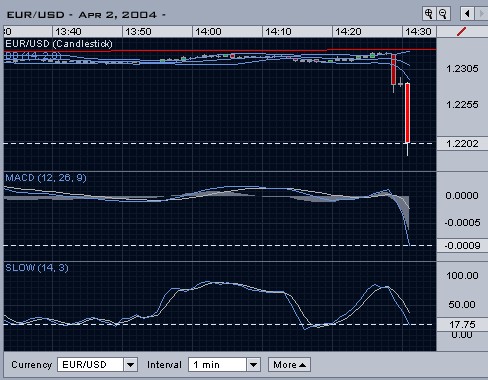The width and height of the screenshot is (488, 380).
Task: Select the red line drawing tool
Action: click(x=462, y=32)
